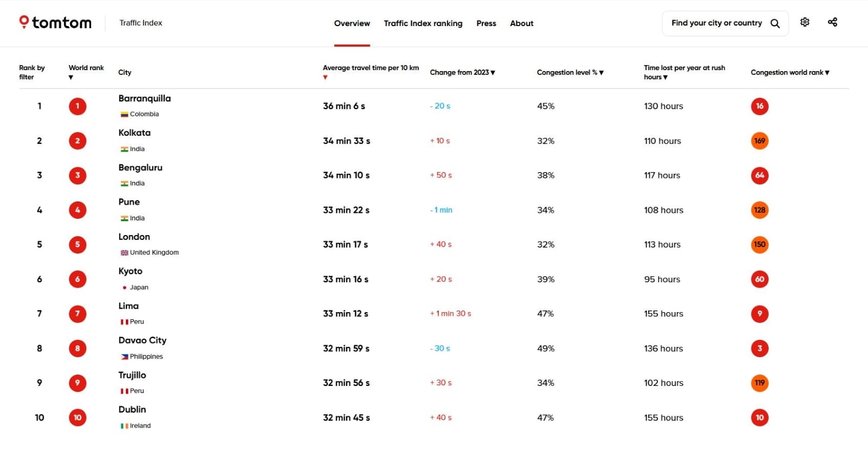Switch to the Traffic Index ranking tab

pyautogui.click(x=423, y=23)
